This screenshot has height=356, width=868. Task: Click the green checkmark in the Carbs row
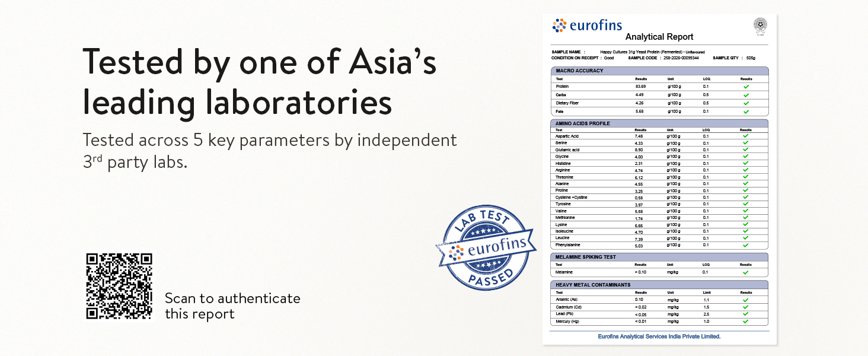746,95
